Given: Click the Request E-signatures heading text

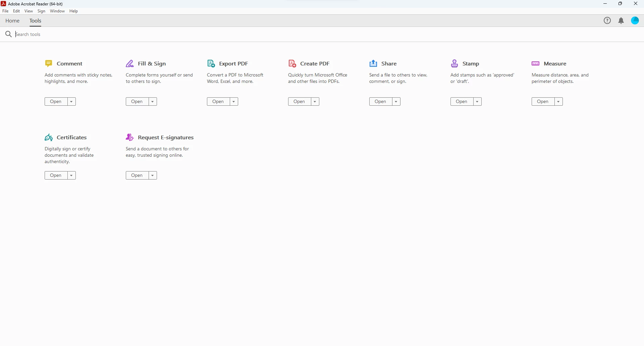Looking at the screenshot, I should coord(166,138).
